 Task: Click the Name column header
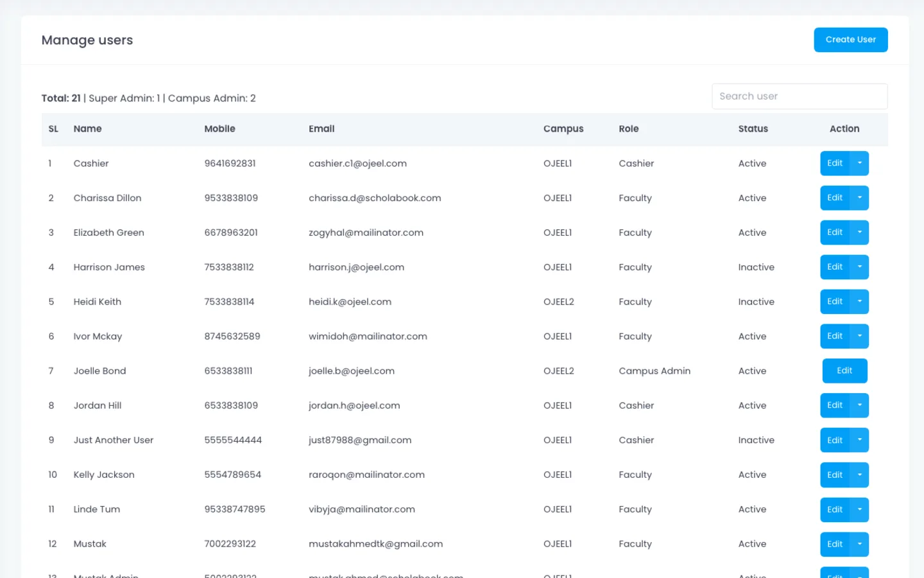[x=87, y=128]
